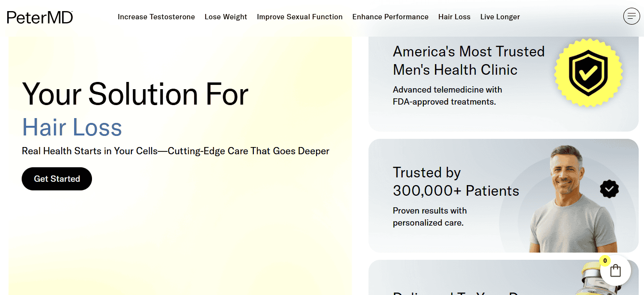
Task: Click the Get Started button
Action: [56, 178]
